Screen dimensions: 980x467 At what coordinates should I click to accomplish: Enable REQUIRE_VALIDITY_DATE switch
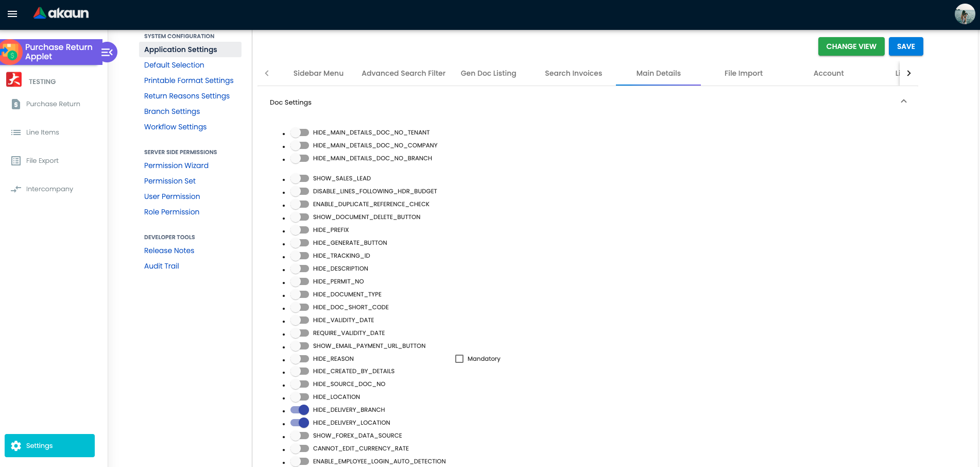300,333
